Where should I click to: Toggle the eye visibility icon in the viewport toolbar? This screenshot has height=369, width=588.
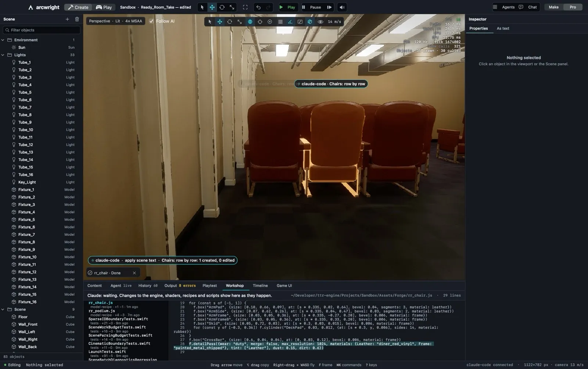coord(320,22)
